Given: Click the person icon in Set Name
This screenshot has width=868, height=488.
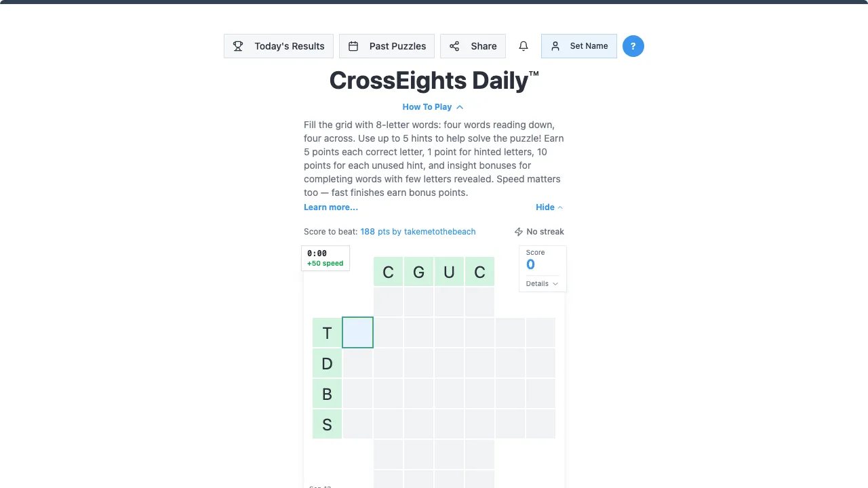Looking at the screenshot, I should point(555,46).
